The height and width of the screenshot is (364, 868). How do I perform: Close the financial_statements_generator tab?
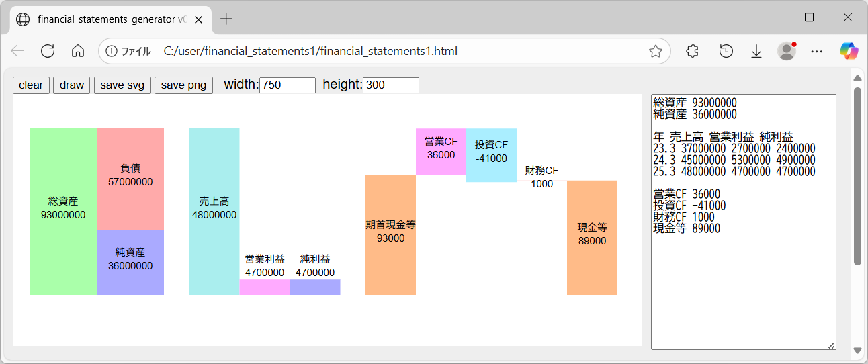click(x=199, y=19)
